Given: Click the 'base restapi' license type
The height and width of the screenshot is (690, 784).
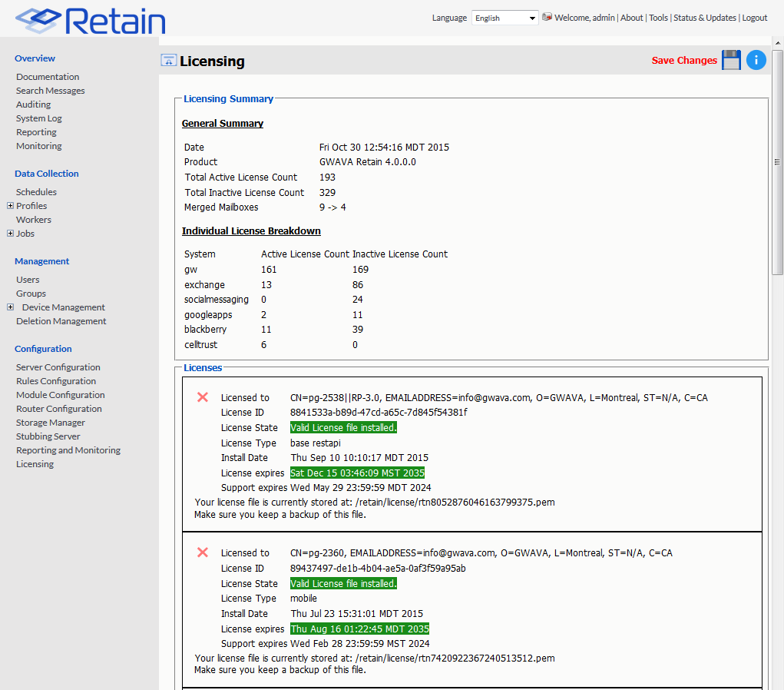Looking at the screenshot, I should 315,443.
